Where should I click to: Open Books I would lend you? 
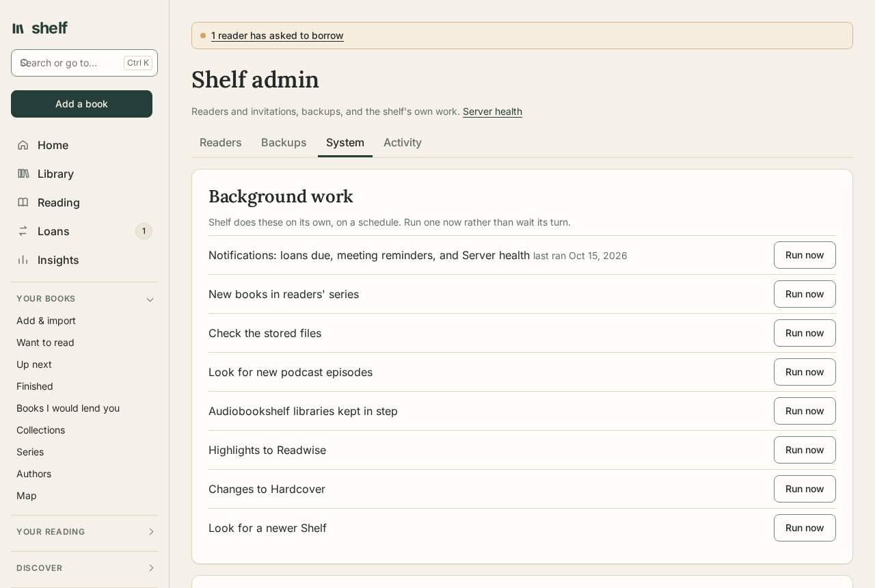tap(68, 408)
